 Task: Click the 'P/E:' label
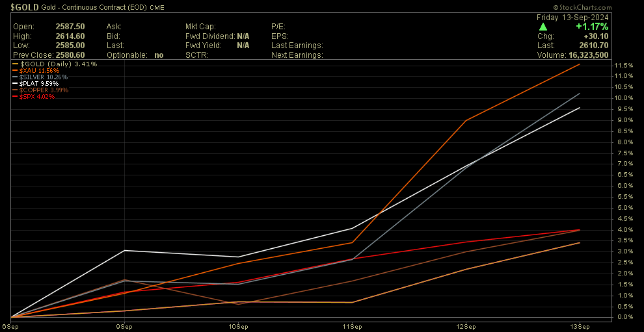pos(278,26)
